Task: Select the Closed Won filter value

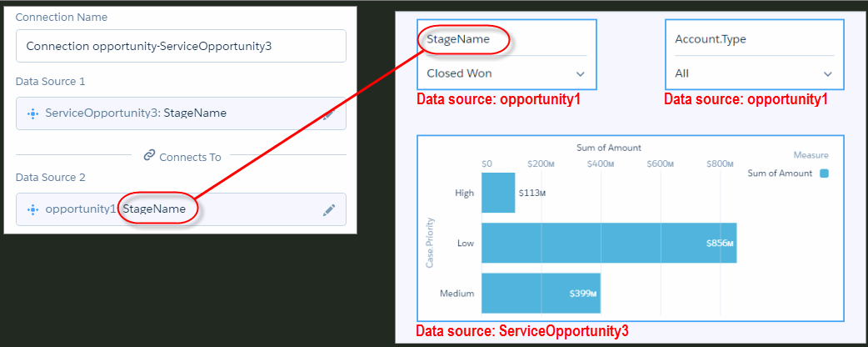Action: coord(460,73)
